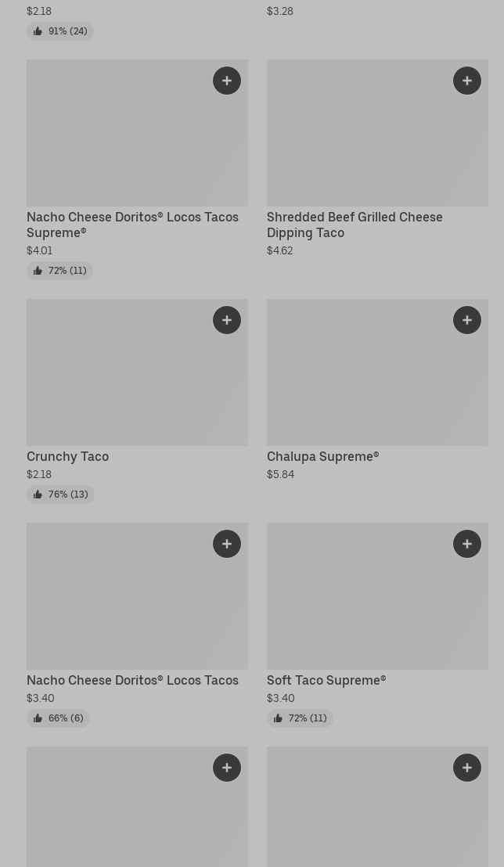Screen dimensions: 504x867
Task: Click plus button on bottom-right item card
Action: 467,768
